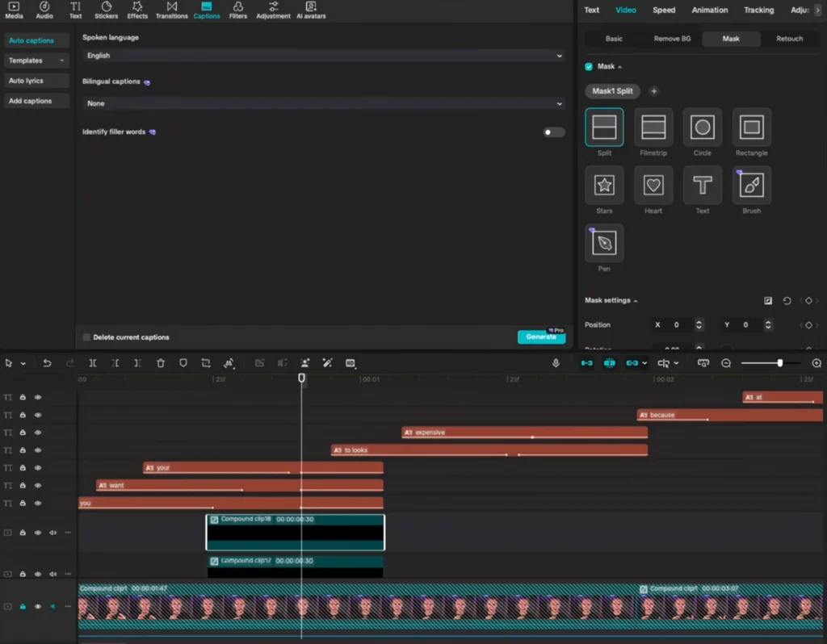
Task: Pick the Pen mask tool
Action: coord(604,243)
